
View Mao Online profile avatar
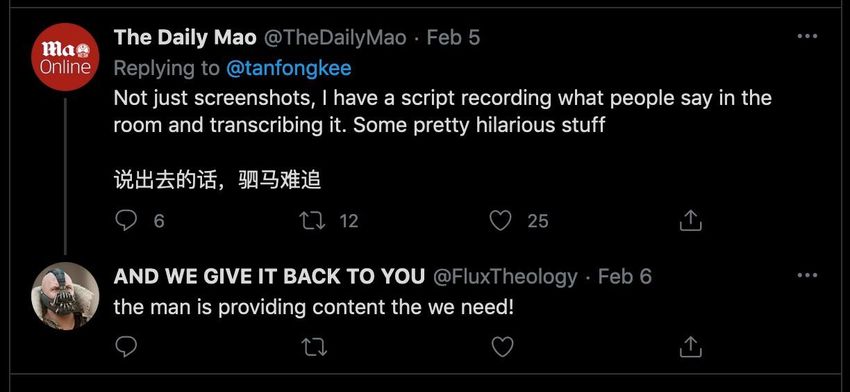[x=65, y=57]
